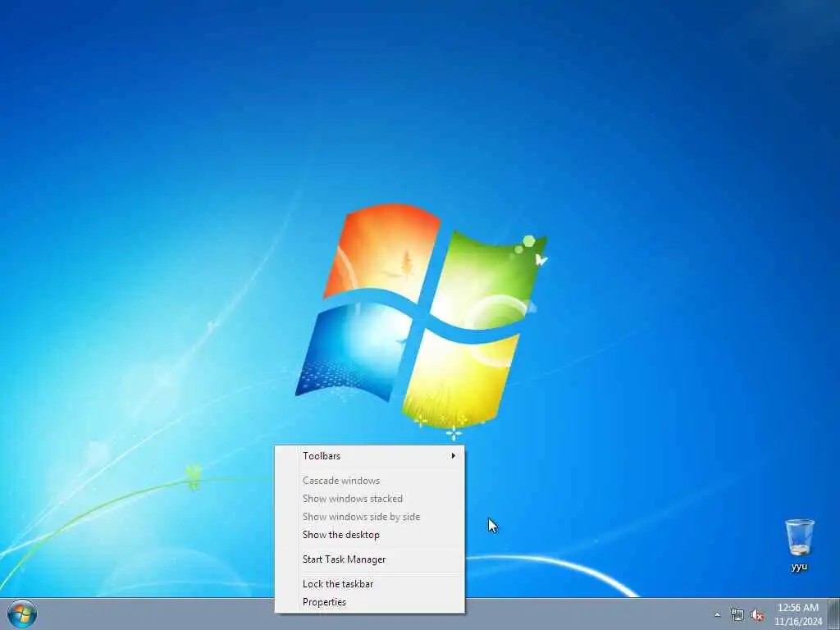Viewport: 840px width, 630px height.
Task: Toggle Lock the taskbar
Action: tap(370, 584)
